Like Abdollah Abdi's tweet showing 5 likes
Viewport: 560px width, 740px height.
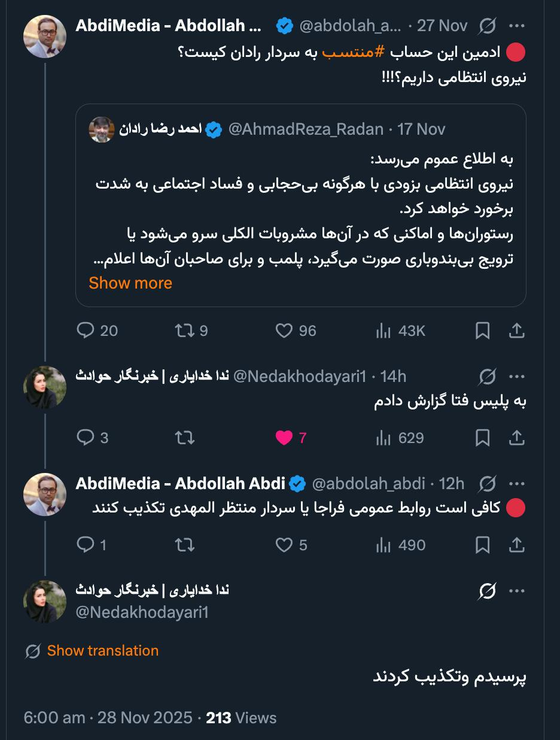coord(285,545)
